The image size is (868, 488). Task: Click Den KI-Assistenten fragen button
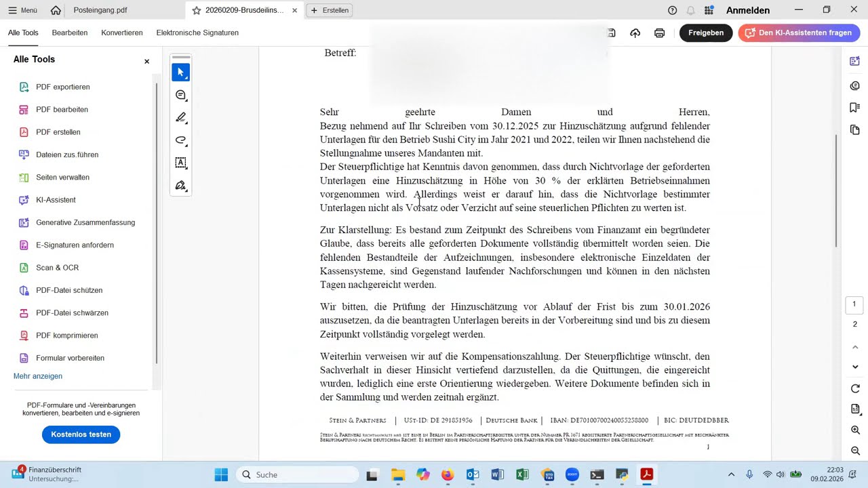click(x=799, y=33)
